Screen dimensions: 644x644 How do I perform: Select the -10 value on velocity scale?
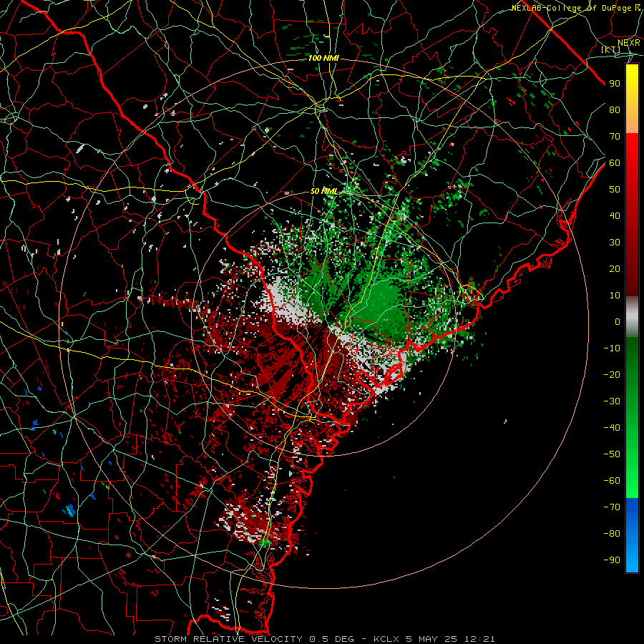612,348
